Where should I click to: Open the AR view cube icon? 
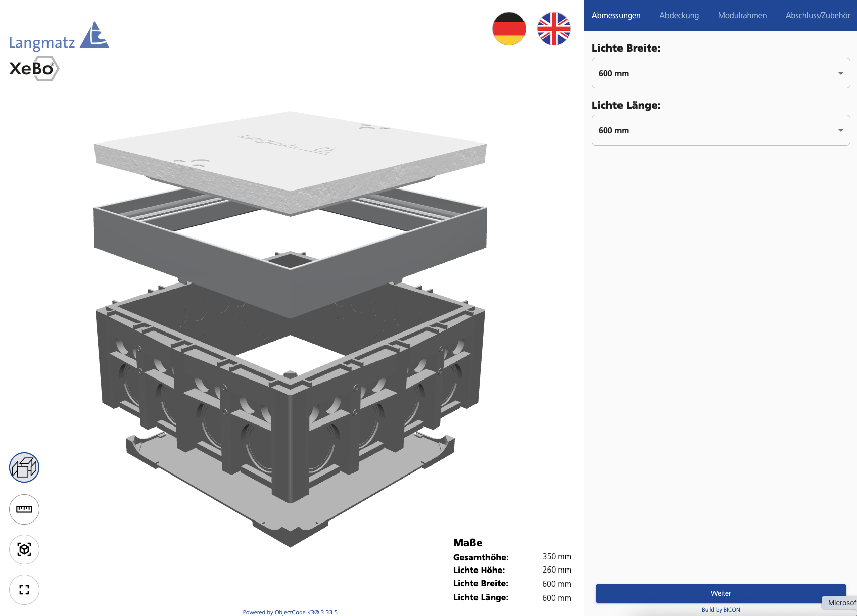(x=24, y=549)
